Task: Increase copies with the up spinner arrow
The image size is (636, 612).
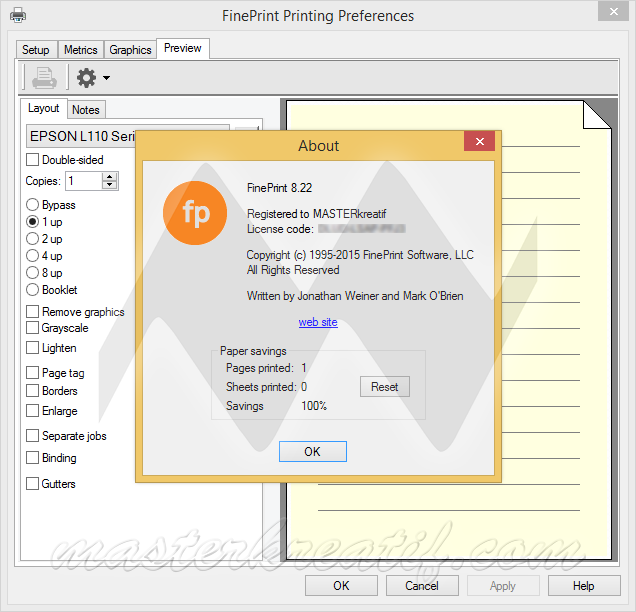Action: pyautogui.click(x=110, y=176)
